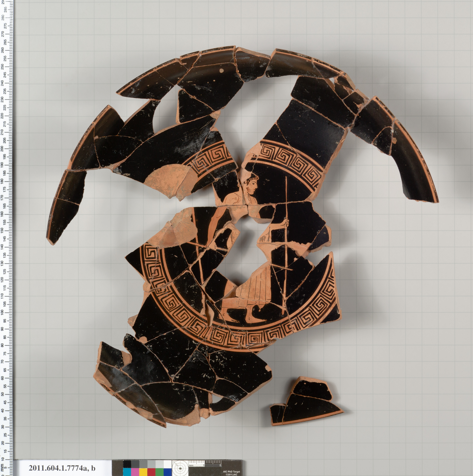Click the black grayscale patch
The width and height of the screenshot is (473, 476).
[127, 464]
